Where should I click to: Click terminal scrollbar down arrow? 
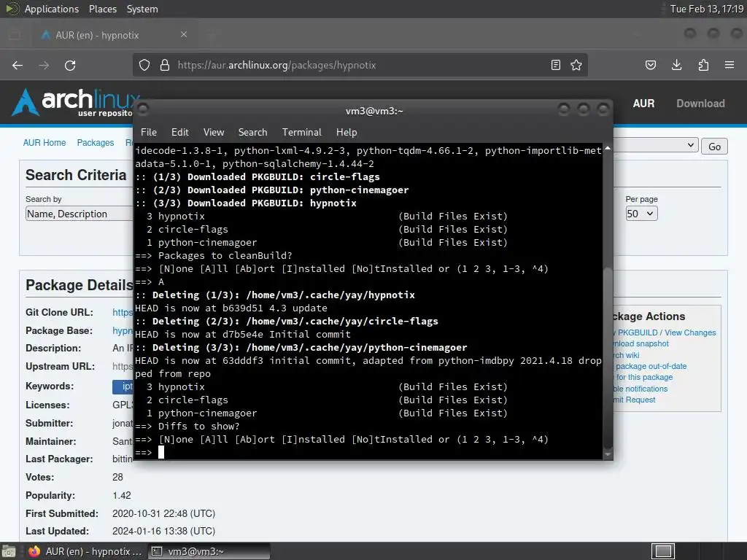(x=608, y=454)
